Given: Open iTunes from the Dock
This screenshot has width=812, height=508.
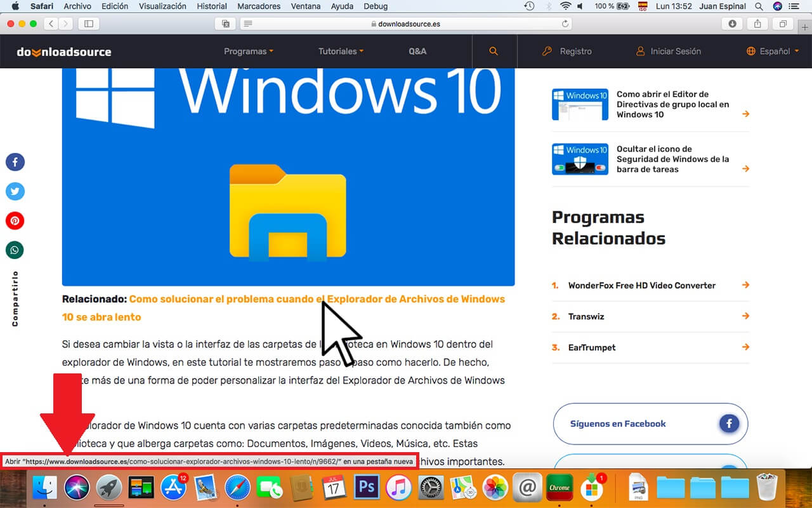Looking at the screenshot, I should (x=399, y=488).
